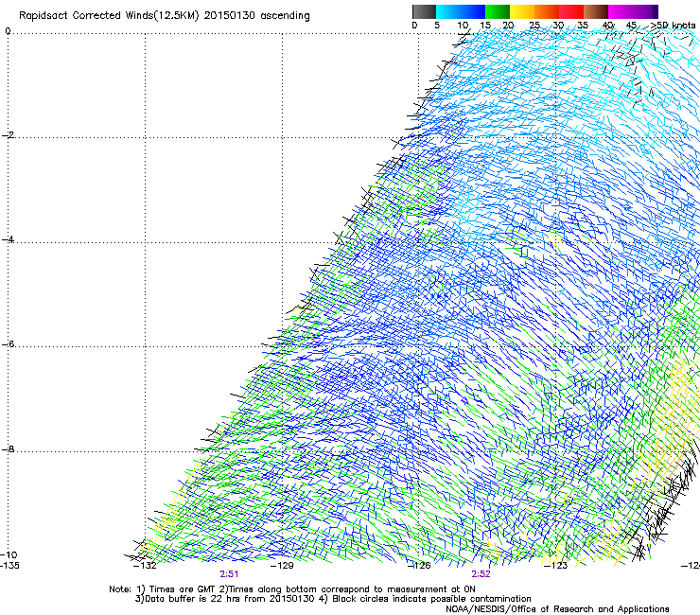The width and height of the screenshot is (700, 615).
Task: Click the purple time label 2:51
Action: (229, 574)
